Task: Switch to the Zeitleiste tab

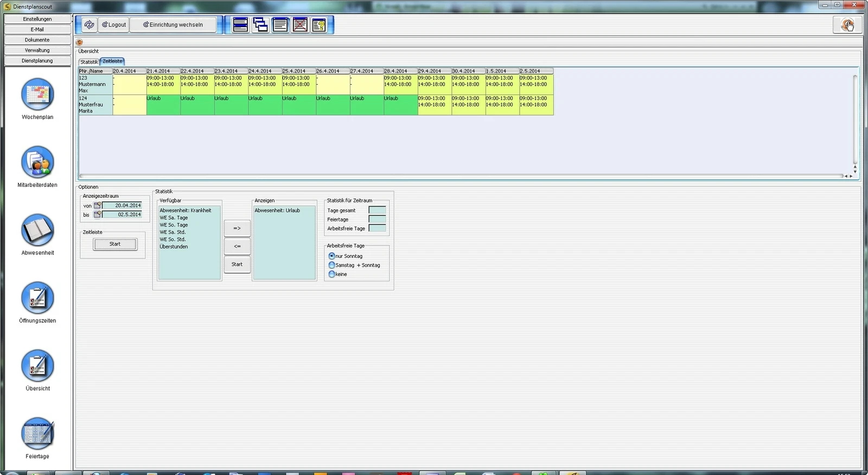Action: pyautogui.click(x=112, y=61)
